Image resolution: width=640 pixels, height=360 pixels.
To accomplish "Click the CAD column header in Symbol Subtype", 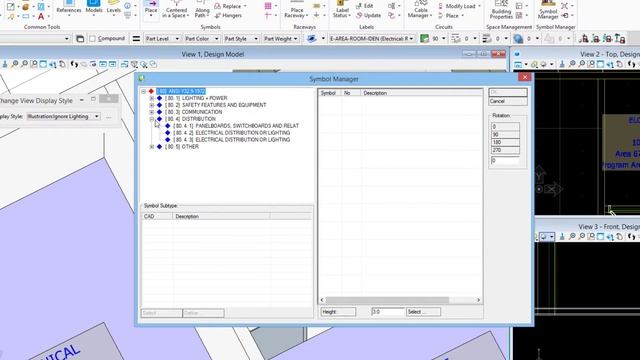I will tap(157, 216).
